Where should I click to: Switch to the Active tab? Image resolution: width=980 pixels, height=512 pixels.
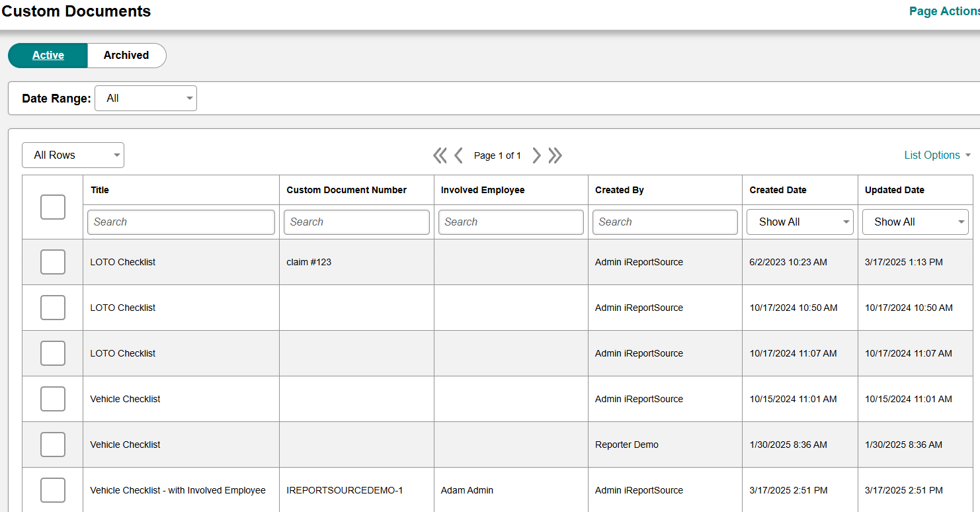(48, 56)
